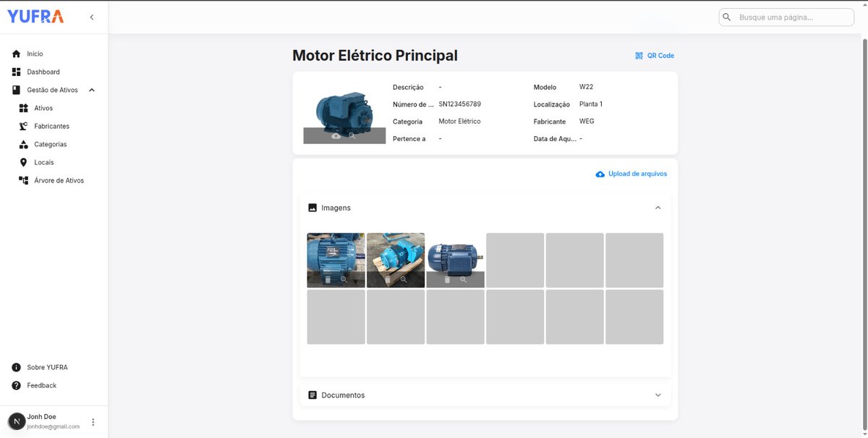The width and height of the screenshot is (868, 438).
Task: Delete the third gallery motor image
Action: point(447,279)
